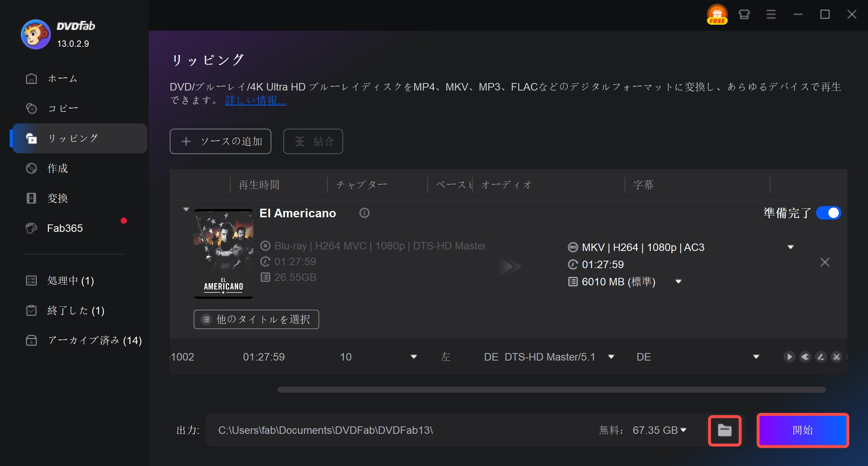868x466 pixels.
Task: Click the FREE gift promo icon
Action: point(717,15)
